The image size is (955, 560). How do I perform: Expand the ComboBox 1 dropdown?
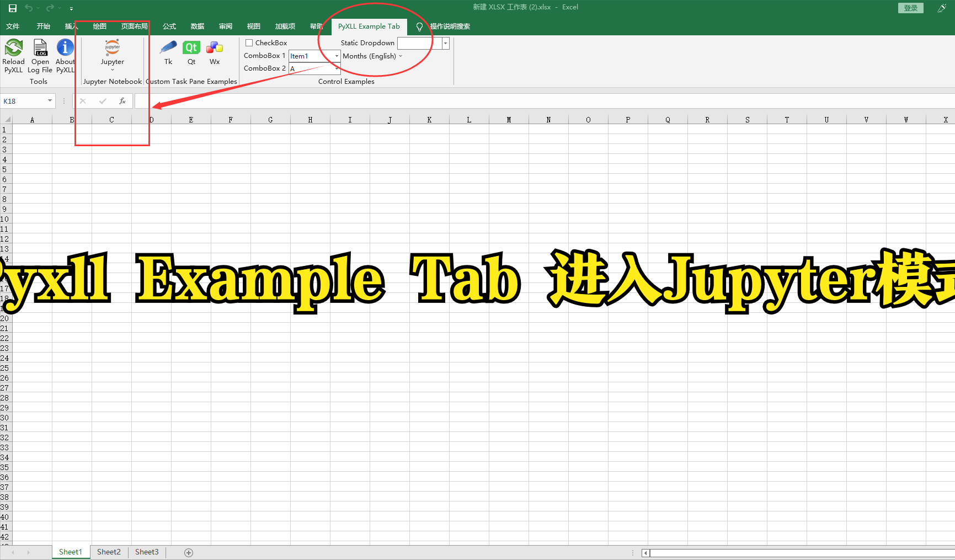point(337,56)
